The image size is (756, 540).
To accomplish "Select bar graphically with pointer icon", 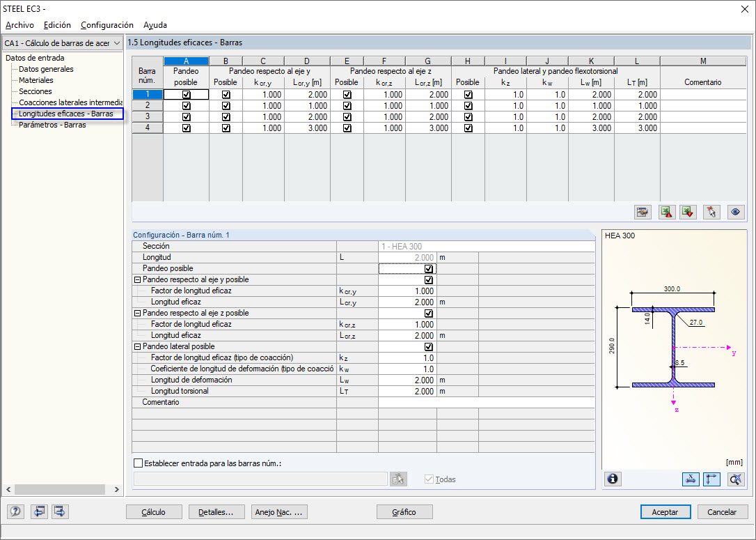I will pos(711,212).
